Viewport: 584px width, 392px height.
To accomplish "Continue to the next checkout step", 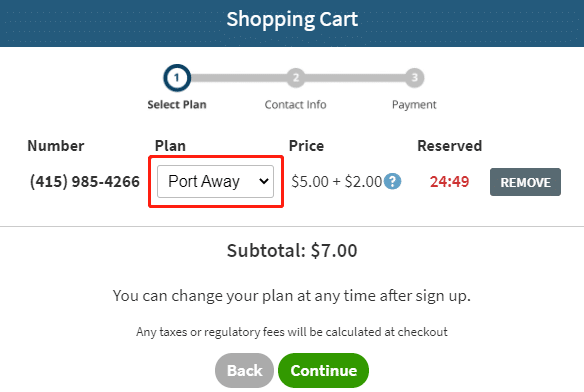I will [323, 370].
